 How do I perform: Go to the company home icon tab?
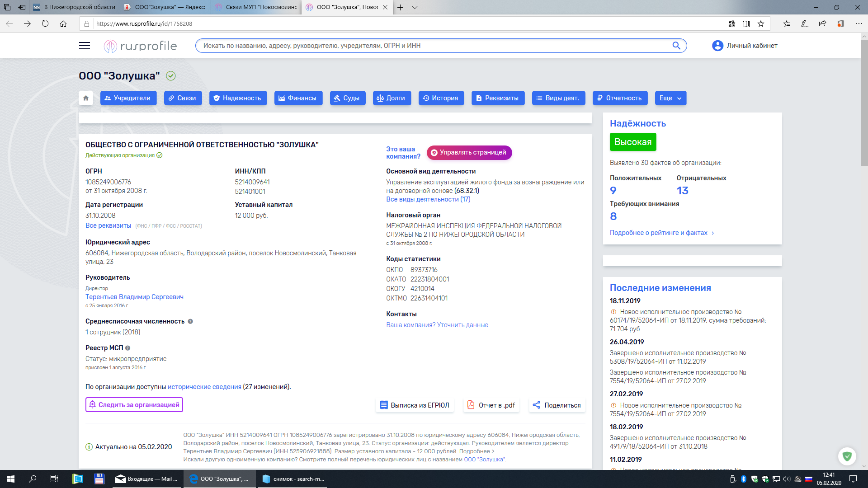pyautogui.click(x=86, y=98)
